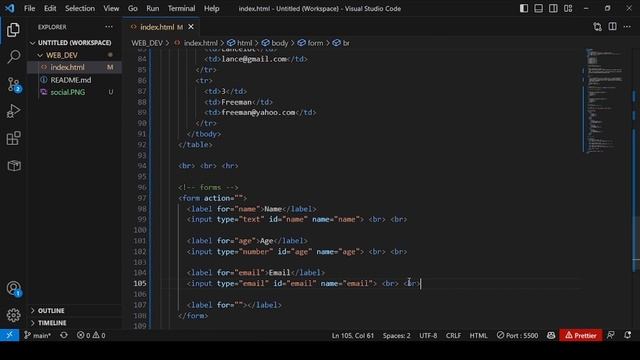The width and height of the screenshot is (640, 360).
Task: Open the Explorer more actions ellipsis
Action: point(109,27)
